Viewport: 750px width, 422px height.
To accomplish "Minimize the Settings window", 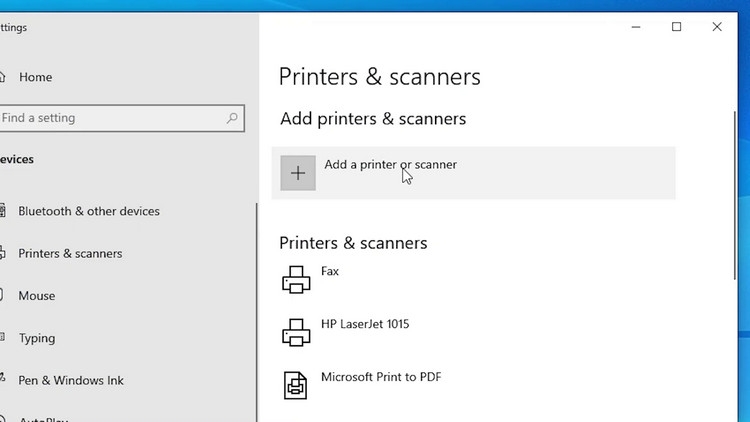I will [x=636, y=27].
